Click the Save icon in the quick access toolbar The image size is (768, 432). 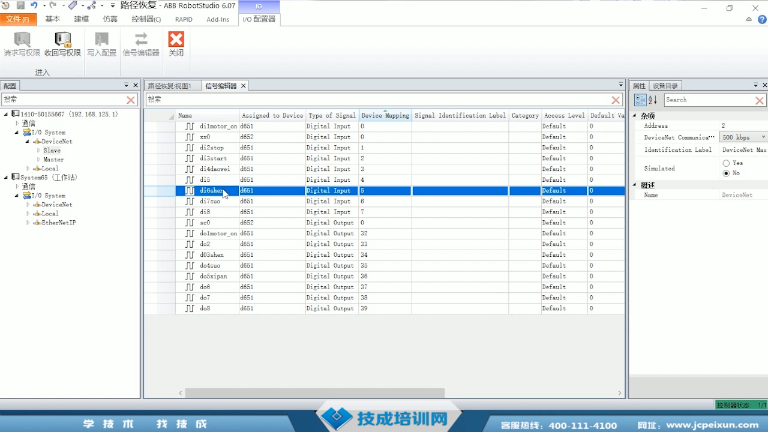point(21,5)
